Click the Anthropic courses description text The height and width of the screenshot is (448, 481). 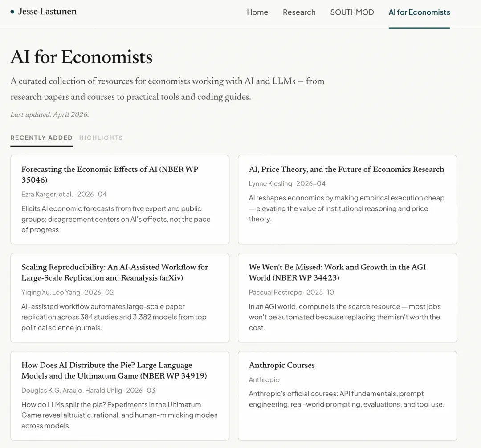pos(346,399)
